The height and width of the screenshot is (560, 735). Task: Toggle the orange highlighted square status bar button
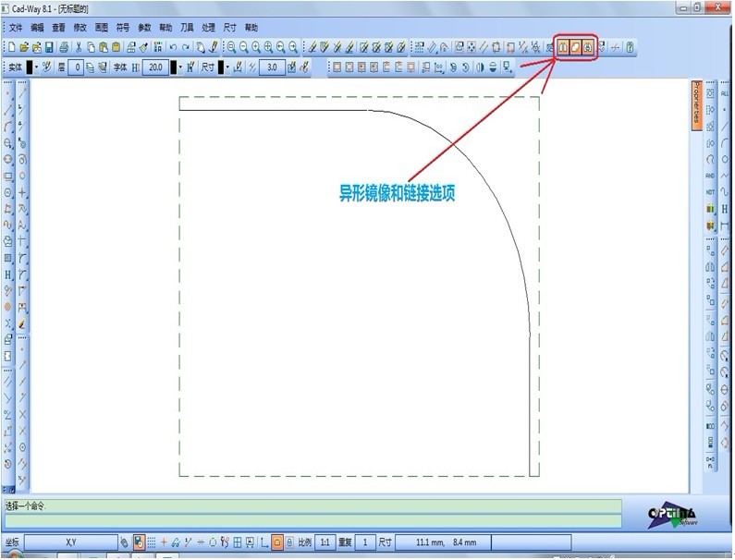[x=277, y=542]
